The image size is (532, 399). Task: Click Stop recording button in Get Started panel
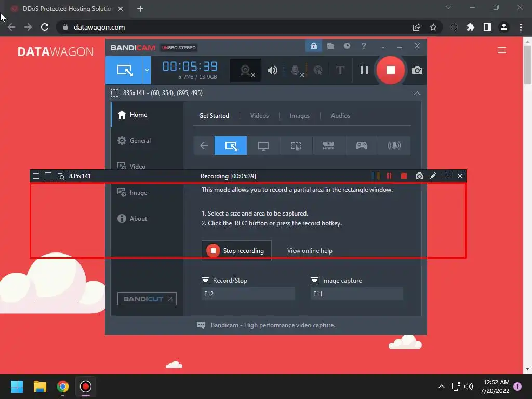236,251
